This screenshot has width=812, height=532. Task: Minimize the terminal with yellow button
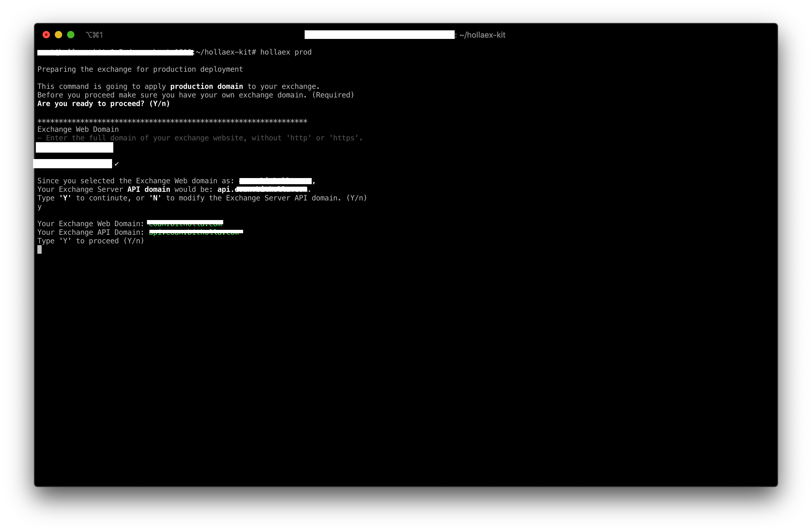point(58,35)
